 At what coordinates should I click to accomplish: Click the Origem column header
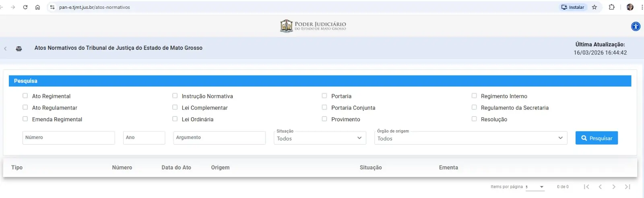[220, 167]
